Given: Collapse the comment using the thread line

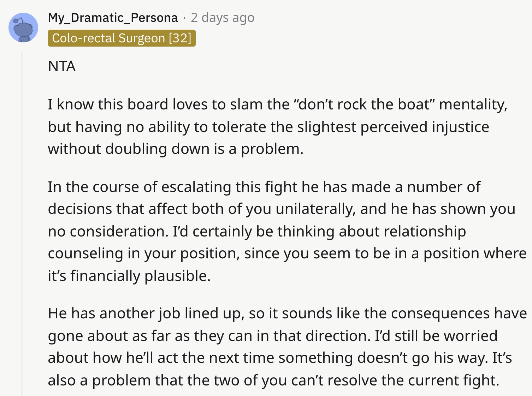Looking at the screenshot, I should tap(22, 223).
